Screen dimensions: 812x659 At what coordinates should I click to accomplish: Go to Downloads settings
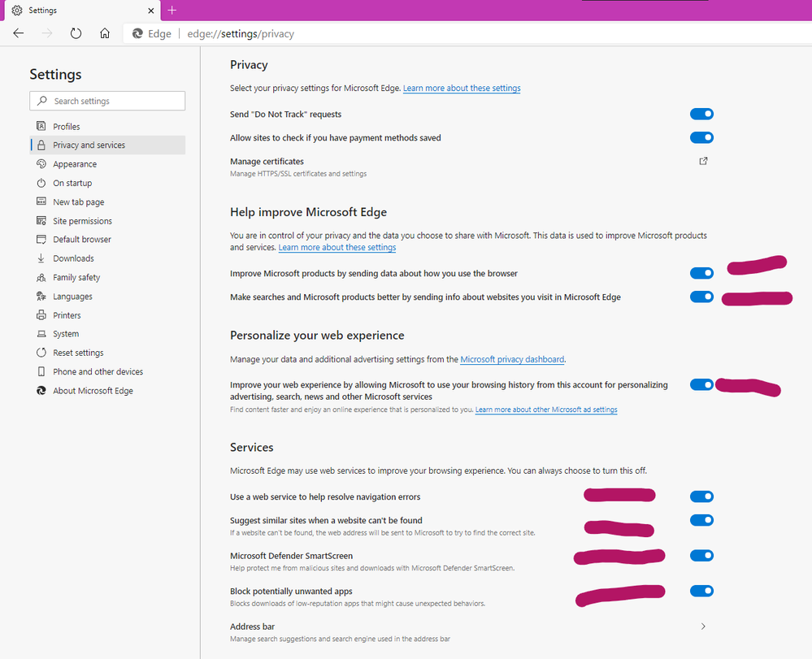pyautogui.click(x=108, y=258)
